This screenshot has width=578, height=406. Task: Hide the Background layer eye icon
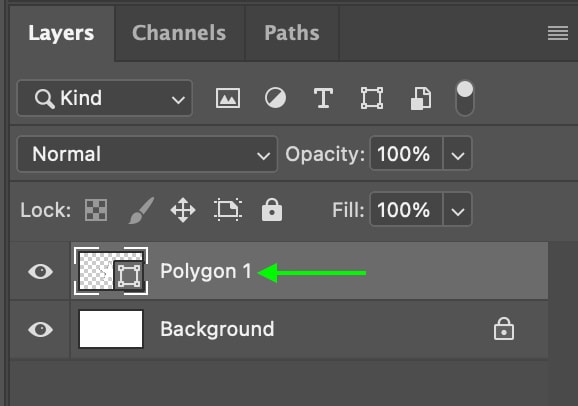[41, 329]
